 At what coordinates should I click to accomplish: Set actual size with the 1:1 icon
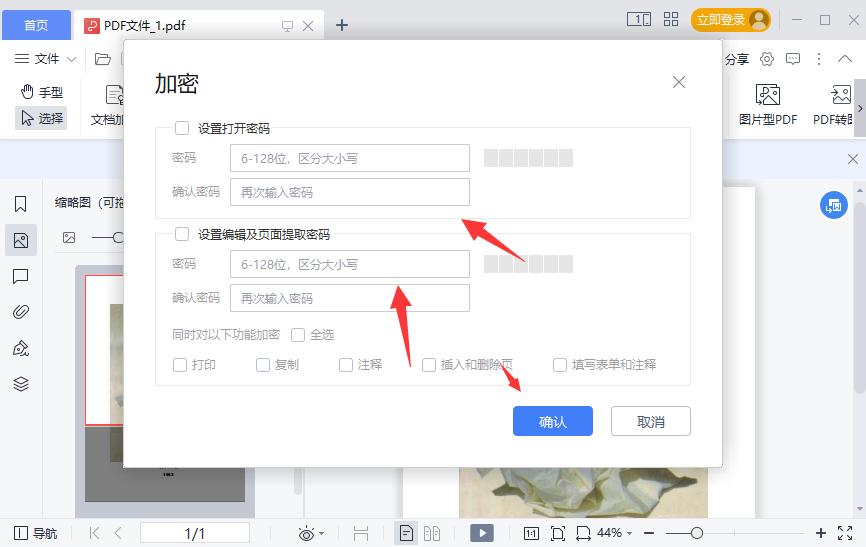[531, 533]
